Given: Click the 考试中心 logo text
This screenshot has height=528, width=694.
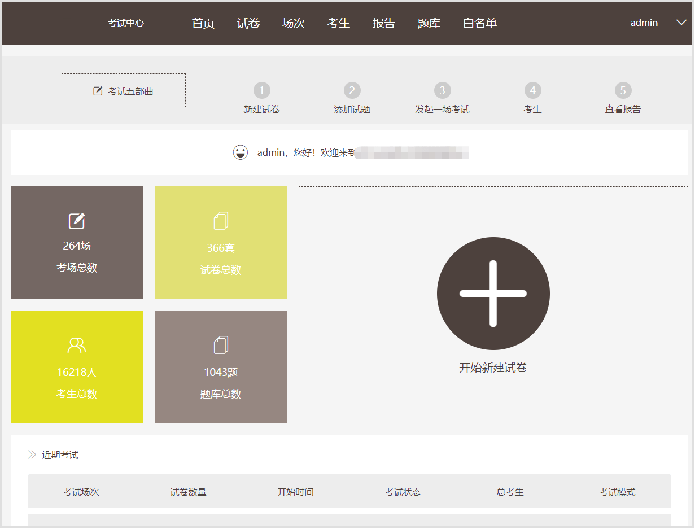Looking at the screenshot, I should [126, 23].
